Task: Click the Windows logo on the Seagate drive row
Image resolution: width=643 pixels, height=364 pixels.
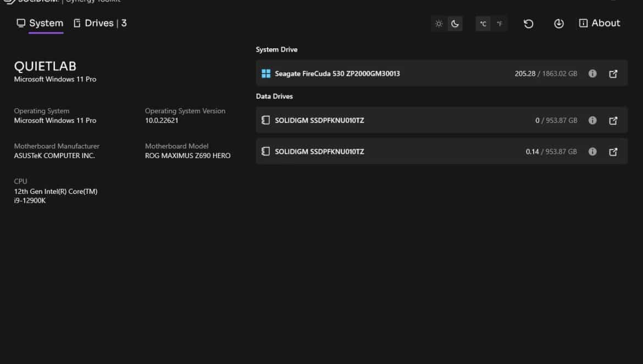Action: [266, 74]
